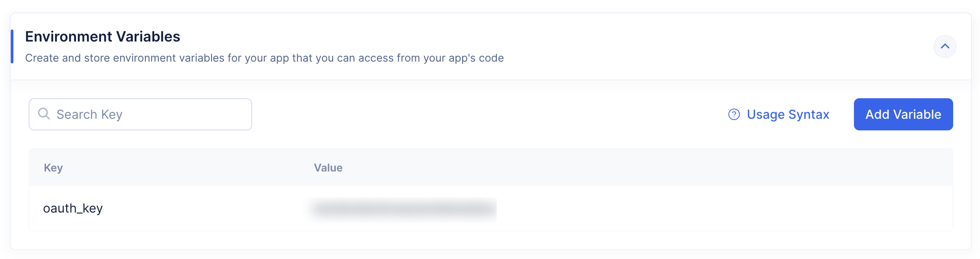Screen dimensions: 980x259
Task: Click the word "Syntax" in Usage Syntax
Action: point(809,115)
